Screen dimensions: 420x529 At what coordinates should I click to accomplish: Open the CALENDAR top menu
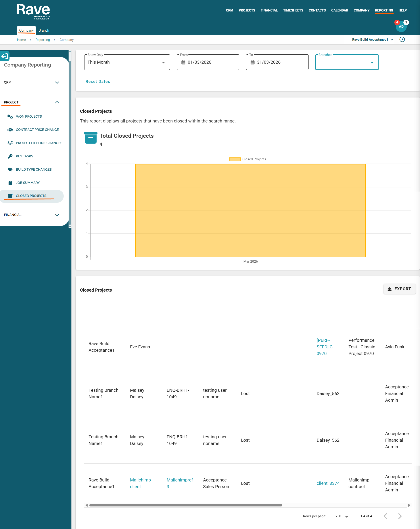tap(340, 10)
